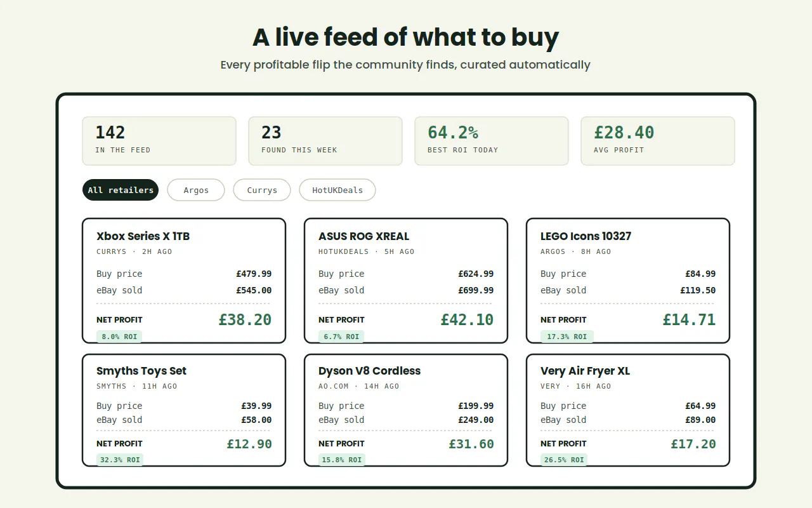Filter the feed by Argos
This screenshot has width=812, height=508.
tap(196, 190)
